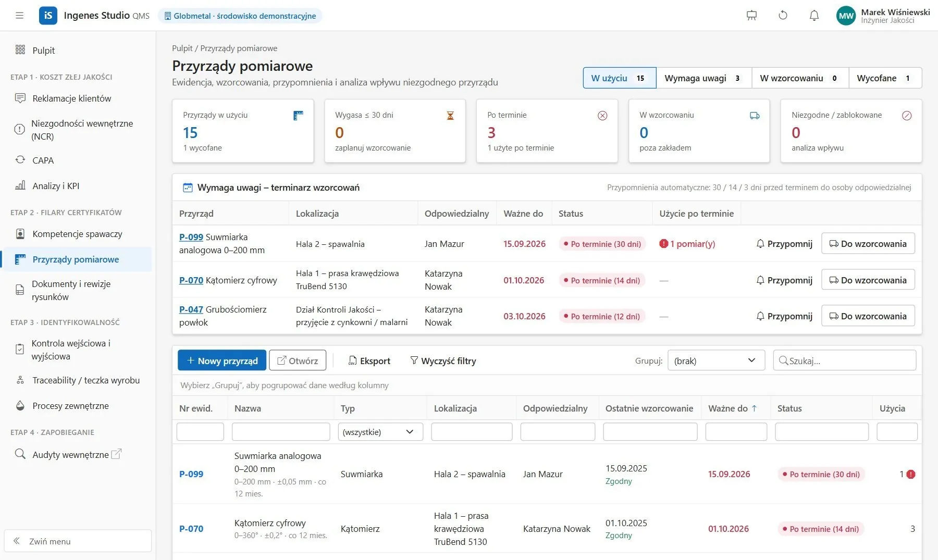
Task: Switch to Wymaga uwagi tab
Action: pos(703,78)
